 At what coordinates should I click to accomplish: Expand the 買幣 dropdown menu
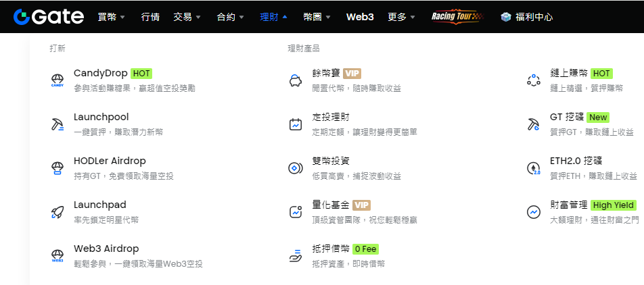click(111, 17)
